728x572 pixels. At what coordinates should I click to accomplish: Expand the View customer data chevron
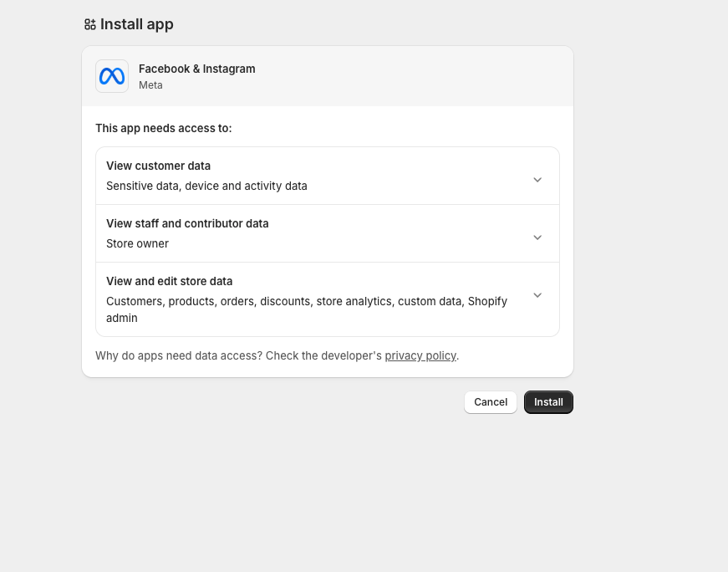537,180
